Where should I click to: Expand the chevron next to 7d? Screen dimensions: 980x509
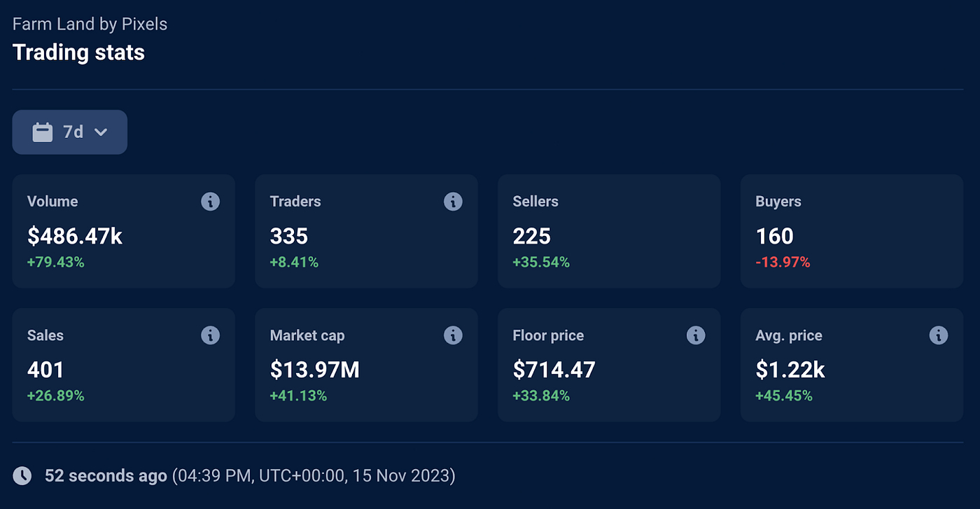pyautogui.click(x=101, y=132)
